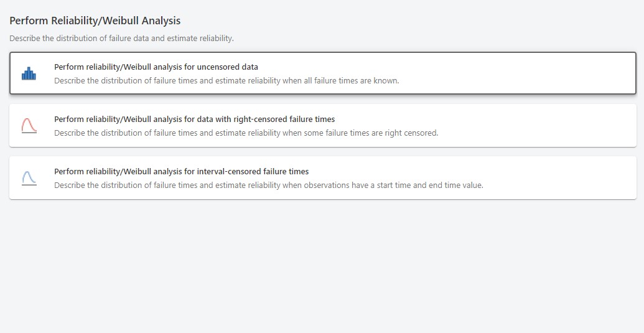Viewport: 644px width, 333px height.
Task: Click the red curve icon for right-censored analysis
Action: [29, 126]
